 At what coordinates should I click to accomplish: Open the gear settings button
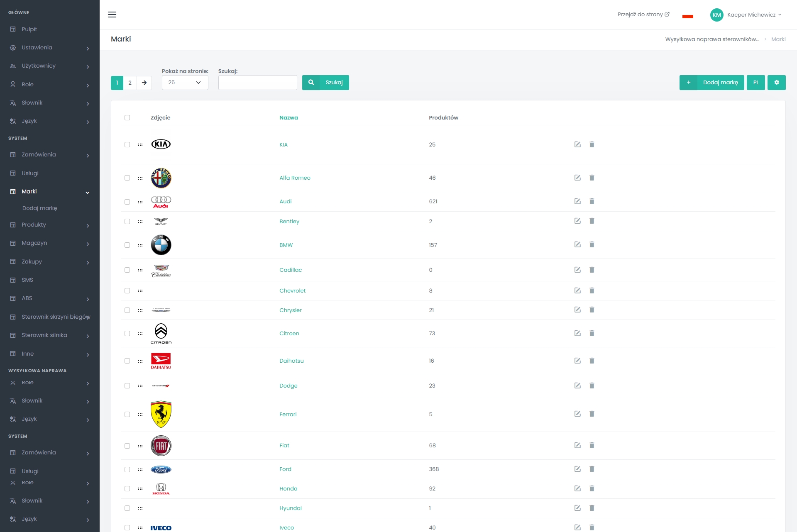pos(776,83)
